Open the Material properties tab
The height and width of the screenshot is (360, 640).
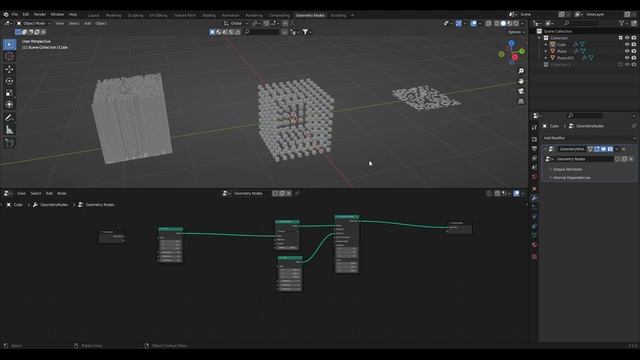pyautogui.click(x=534, y=245)
